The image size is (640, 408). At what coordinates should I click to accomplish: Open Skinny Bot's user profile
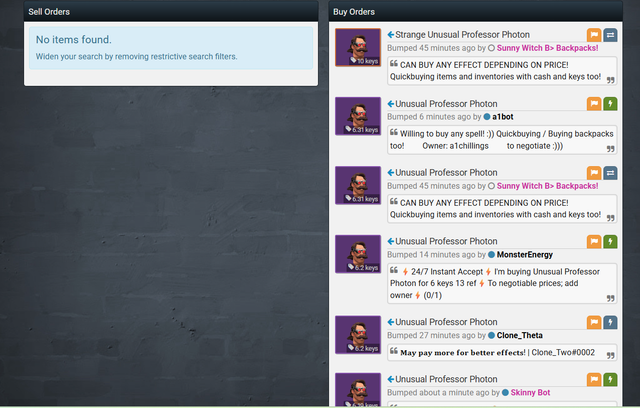point(530,392)
